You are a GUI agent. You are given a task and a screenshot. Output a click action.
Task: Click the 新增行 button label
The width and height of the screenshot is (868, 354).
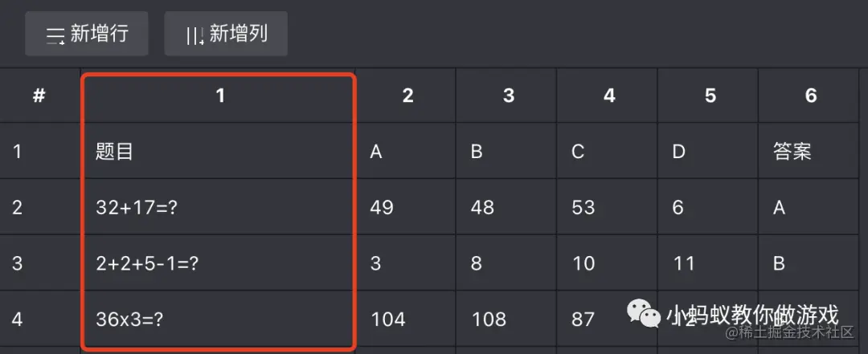pyautogui.click(x=99, y=34)
